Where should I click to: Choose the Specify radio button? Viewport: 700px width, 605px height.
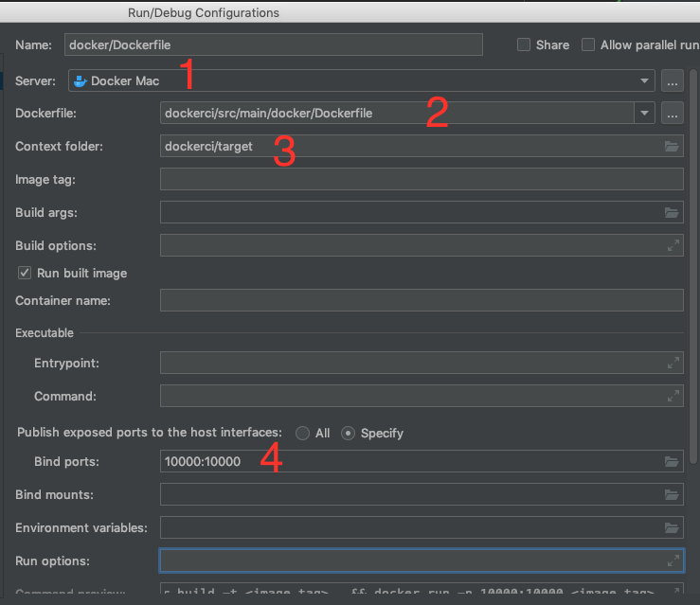click(x=348, y=433)
